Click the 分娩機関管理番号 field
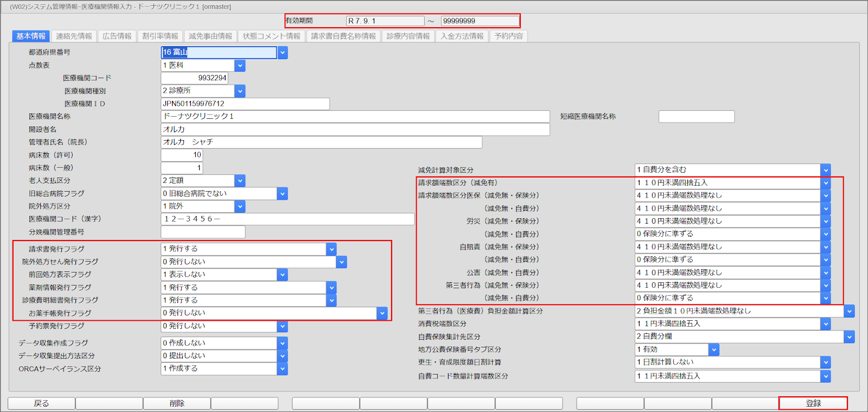The height and width of the screenshot is (412, 868). click(x=203, y=232)
